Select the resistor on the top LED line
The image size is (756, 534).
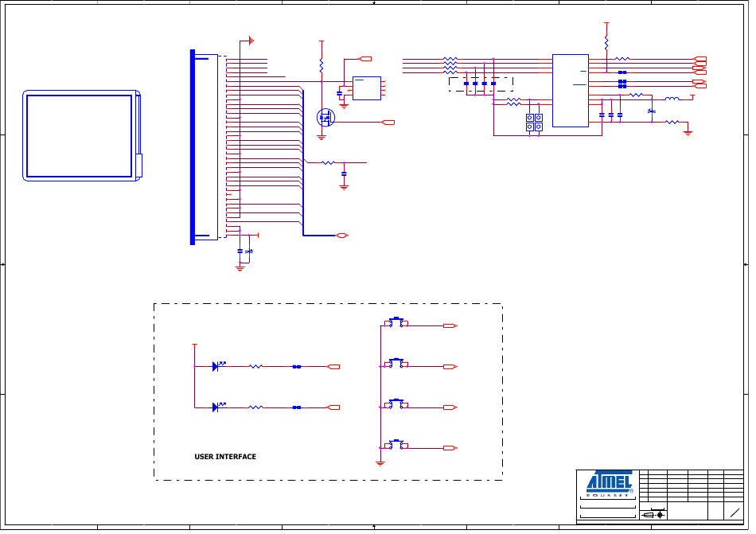click(x=255, y=367)
